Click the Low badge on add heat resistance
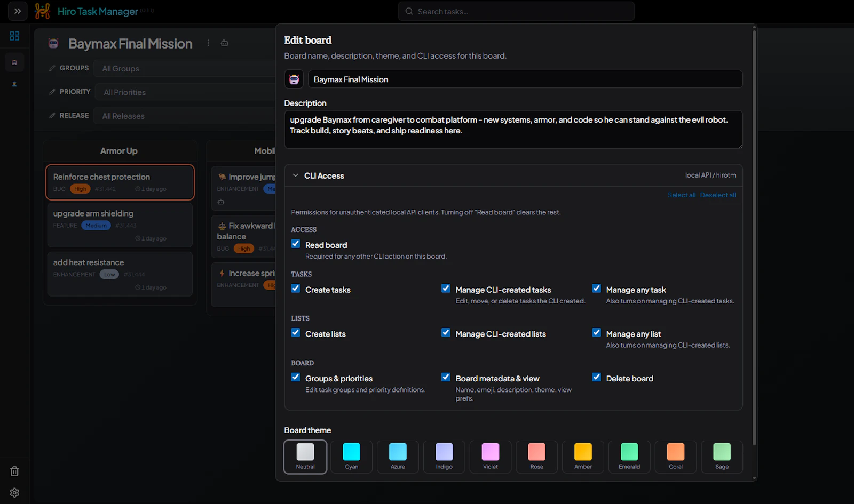854x504 pixels. coord(109,275)
